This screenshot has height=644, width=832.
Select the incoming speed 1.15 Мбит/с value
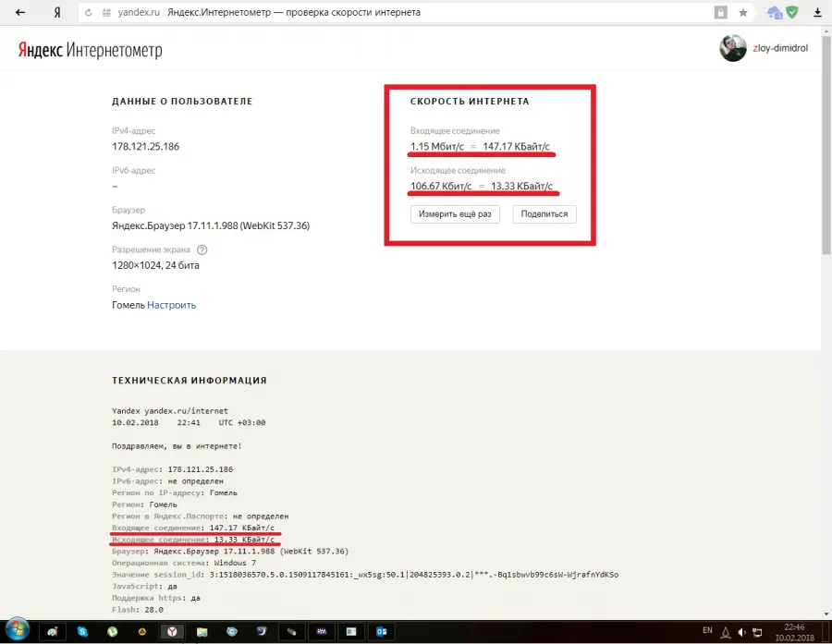[x=437, y=146]
